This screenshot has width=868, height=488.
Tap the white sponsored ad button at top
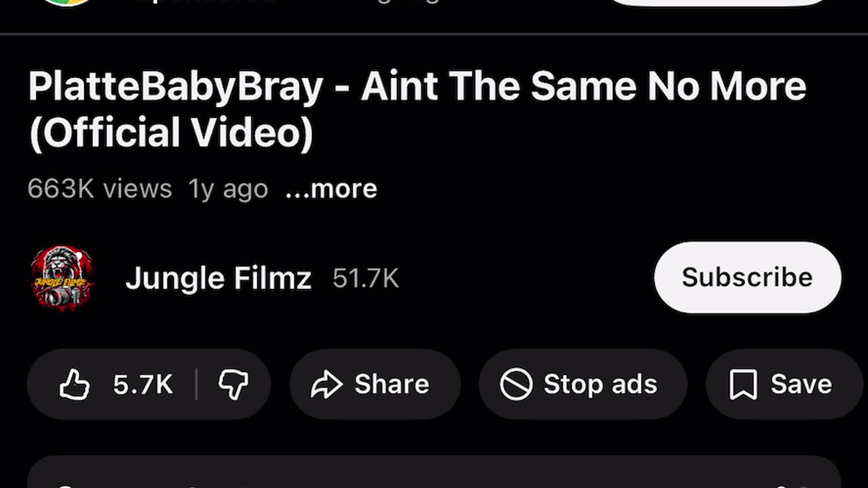[x=719, y=2]
